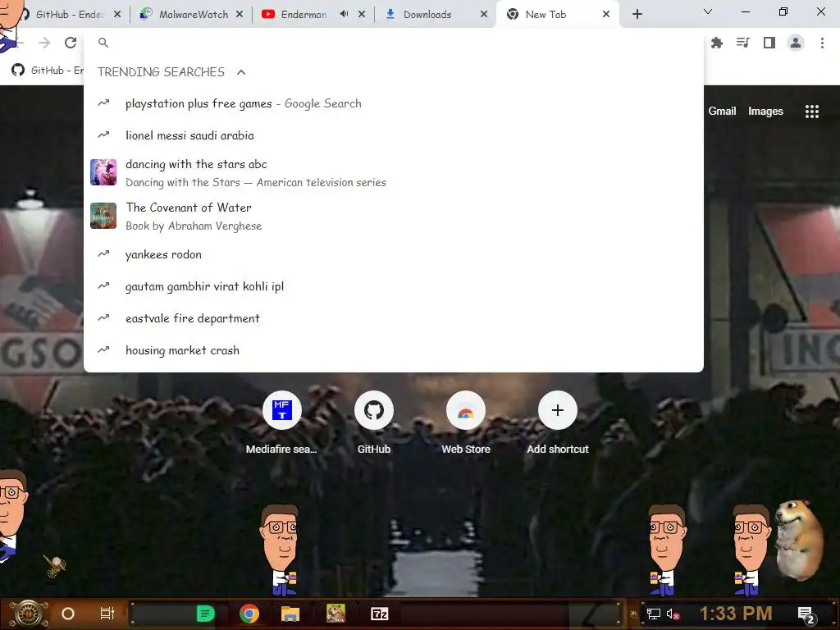Click the Dancing with the Stars thumbnail
The image size is (840, 630).
point(103,172)
